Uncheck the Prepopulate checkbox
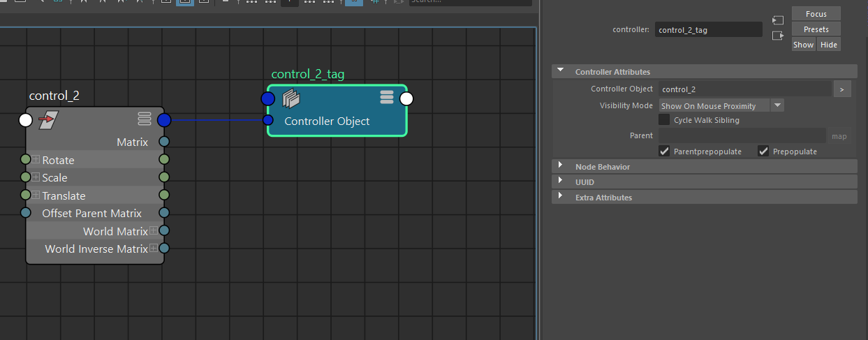This screenshot has width=868, height=340. point(763,151)
